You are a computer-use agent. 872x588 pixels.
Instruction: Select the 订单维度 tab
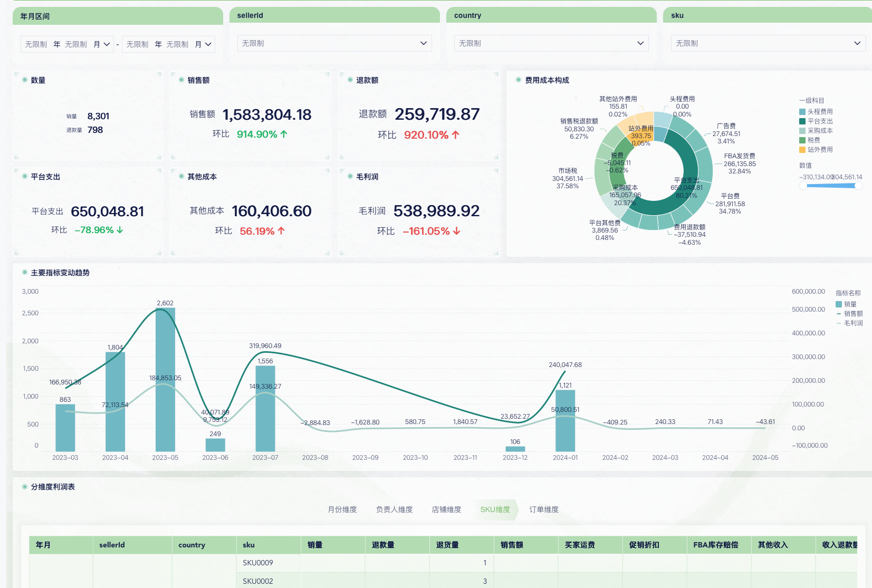544,509
